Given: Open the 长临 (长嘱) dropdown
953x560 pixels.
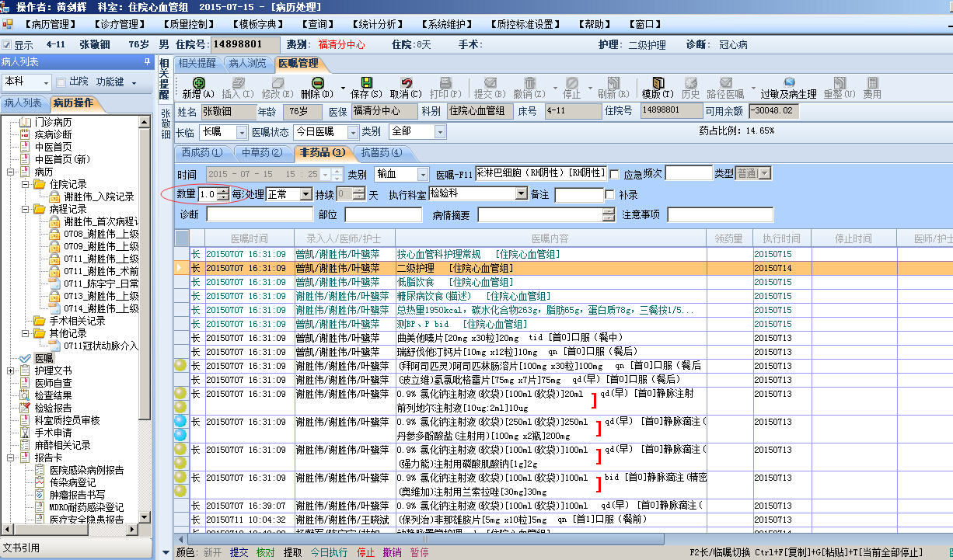Looking at the screenshot, I should [242, 132].
